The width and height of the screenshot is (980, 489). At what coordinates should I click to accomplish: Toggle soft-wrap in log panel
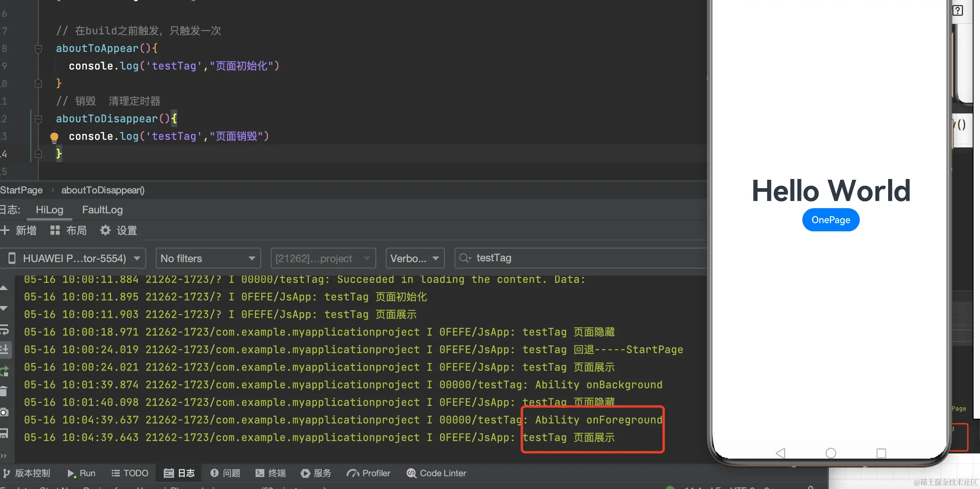(4, 330)
